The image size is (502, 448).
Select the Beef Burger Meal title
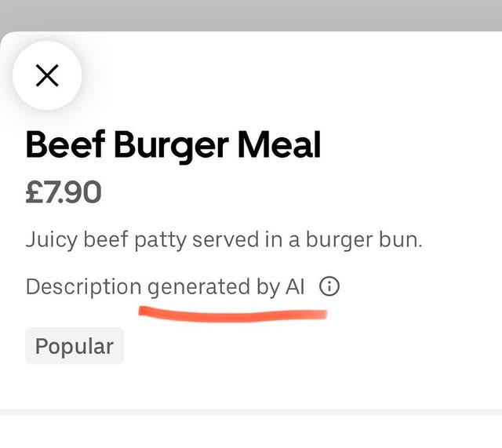click(x=173, y=146)
